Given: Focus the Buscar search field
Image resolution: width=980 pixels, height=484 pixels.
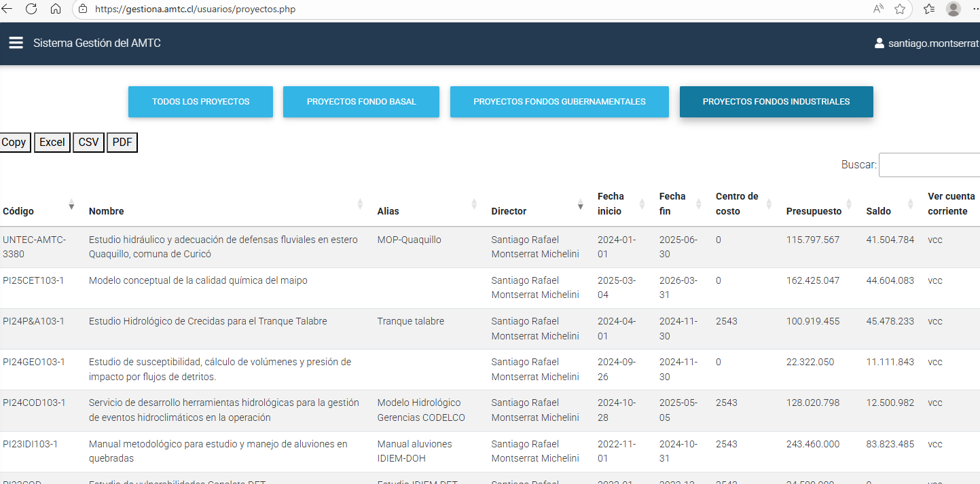Looking at the screenshot, I should pos(929,165).
